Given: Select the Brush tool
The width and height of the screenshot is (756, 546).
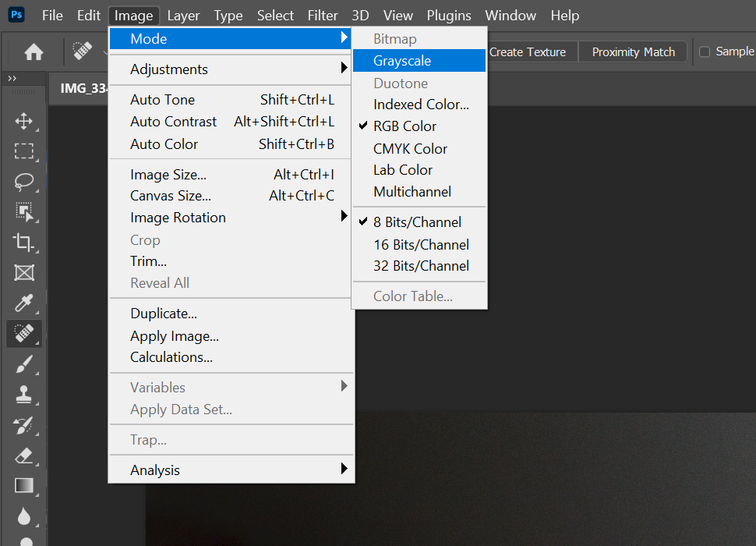Looking at the screenshot, I should coord(24,364).
